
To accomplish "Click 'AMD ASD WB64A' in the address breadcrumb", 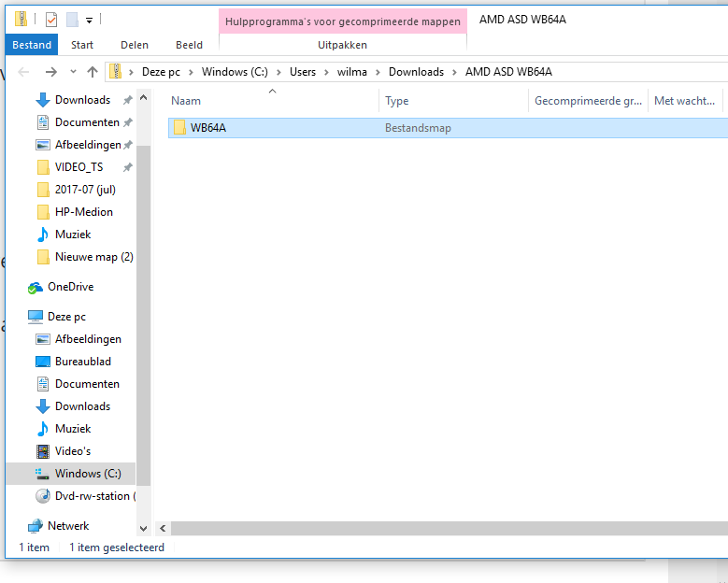I will [x=509, y=72].
